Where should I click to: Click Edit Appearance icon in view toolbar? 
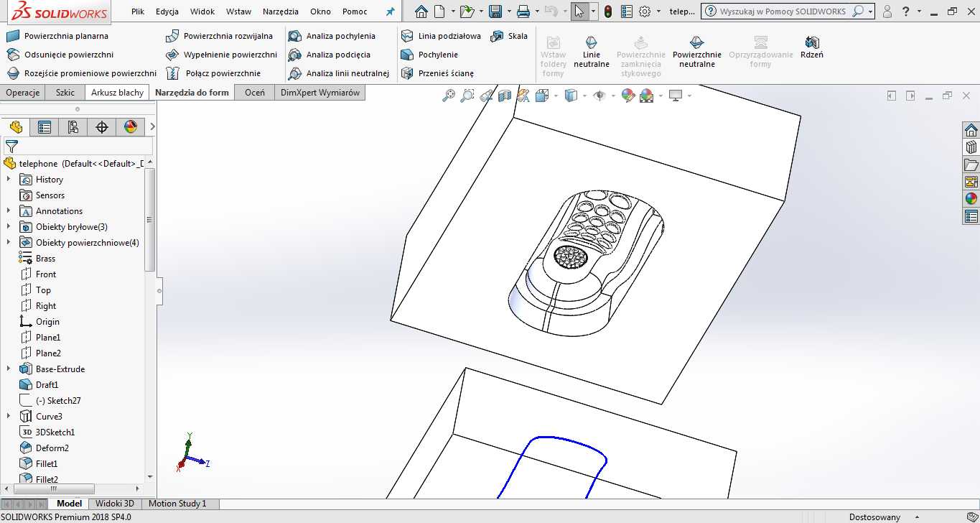[627, 95]
